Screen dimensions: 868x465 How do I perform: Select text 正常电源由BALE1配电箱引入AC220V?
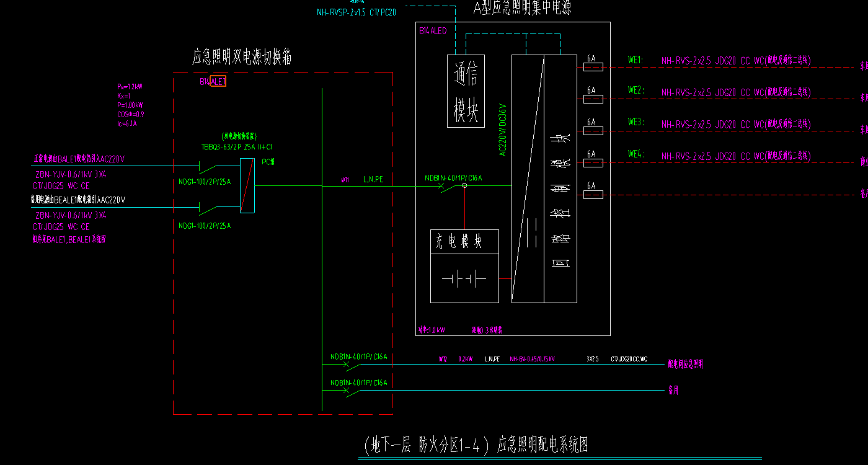(79, 159)
